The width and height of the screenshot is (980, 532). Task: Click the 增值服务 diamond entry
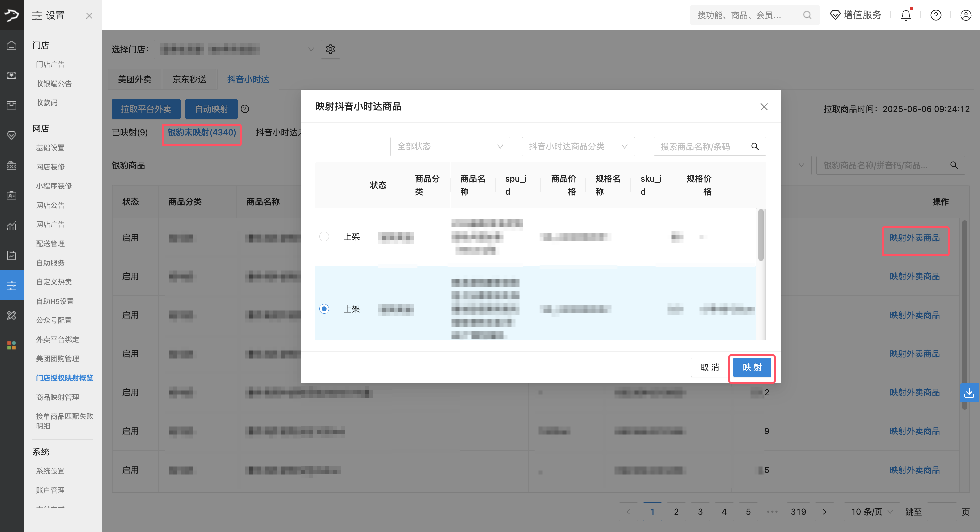tap(856, 15)
